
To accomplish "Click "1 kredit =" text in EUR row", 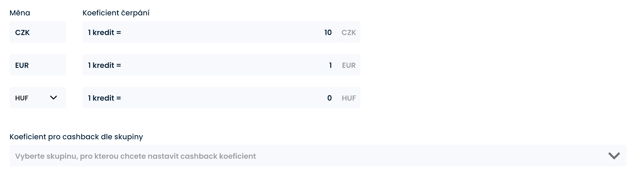I will click(105, 65).
